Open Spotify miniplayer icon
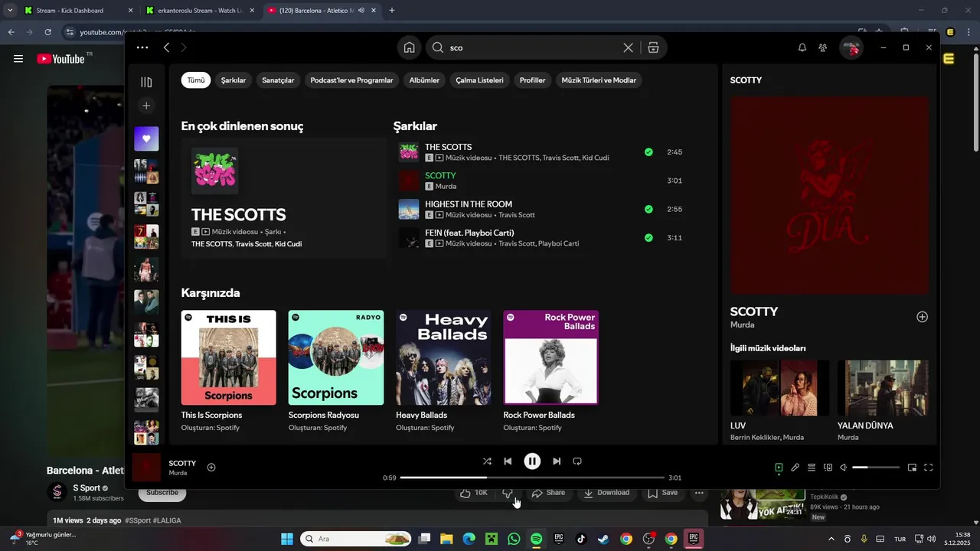 (x=912, y=468)
